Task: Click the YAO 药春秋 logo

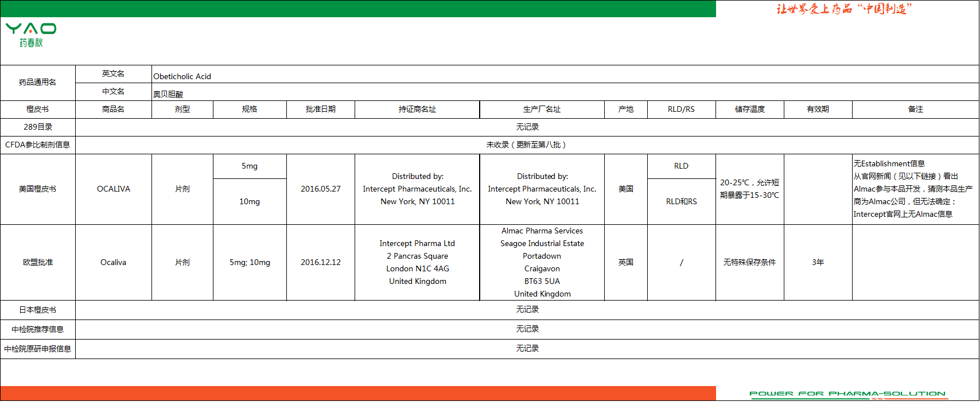Action: 31,35
